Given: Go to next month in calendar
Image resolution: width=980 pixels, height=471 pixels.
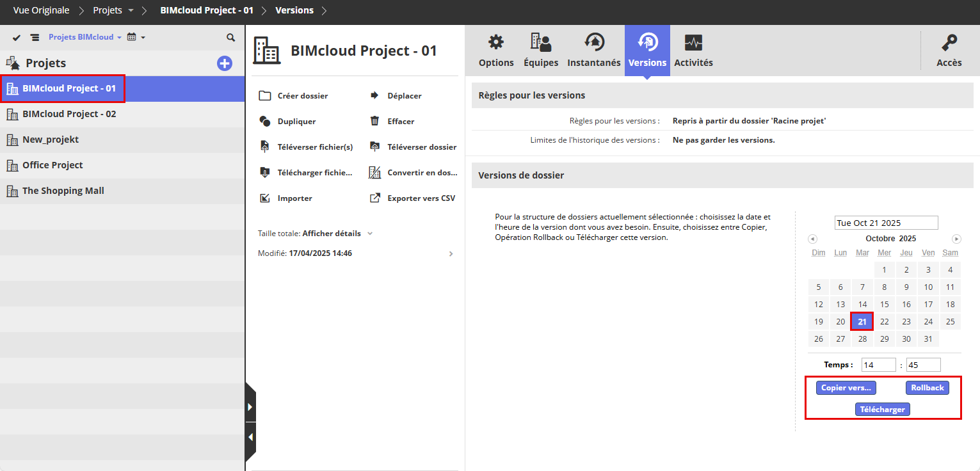Looking at the screenshot, I should pos(957,239).
